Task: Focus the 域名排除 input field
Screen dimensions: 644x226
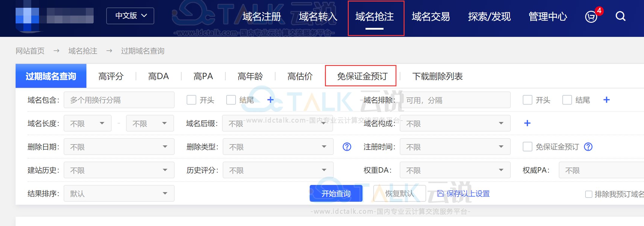Action: tap(455, 100)
